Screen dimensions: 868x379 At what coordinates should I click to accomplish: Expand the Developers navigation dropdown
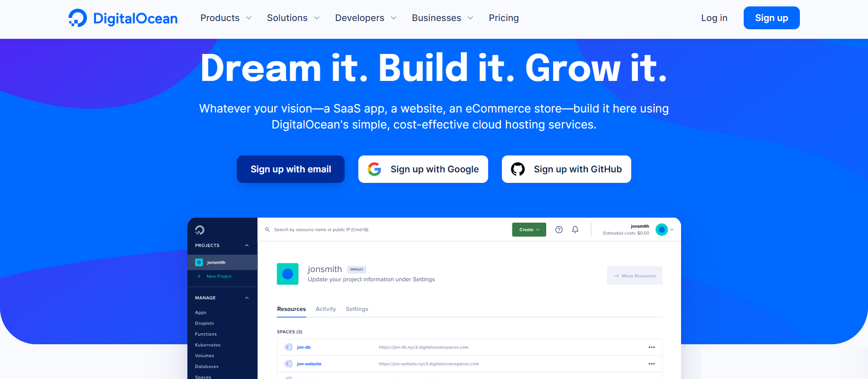tap(365, 18)
